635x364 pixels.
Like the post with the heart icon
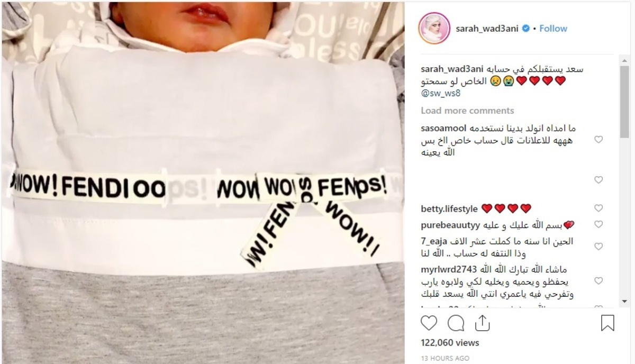coord(429,323)
